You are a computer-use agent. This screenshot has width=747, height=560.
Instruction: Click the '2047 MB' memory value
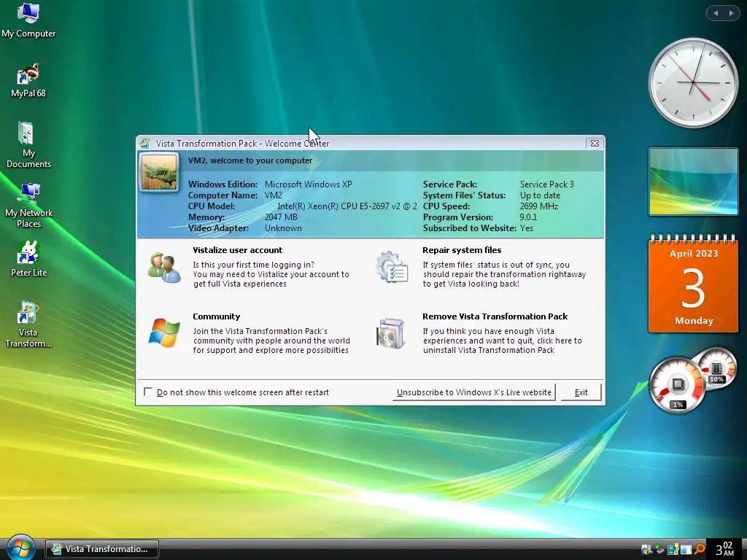(281, 217)
